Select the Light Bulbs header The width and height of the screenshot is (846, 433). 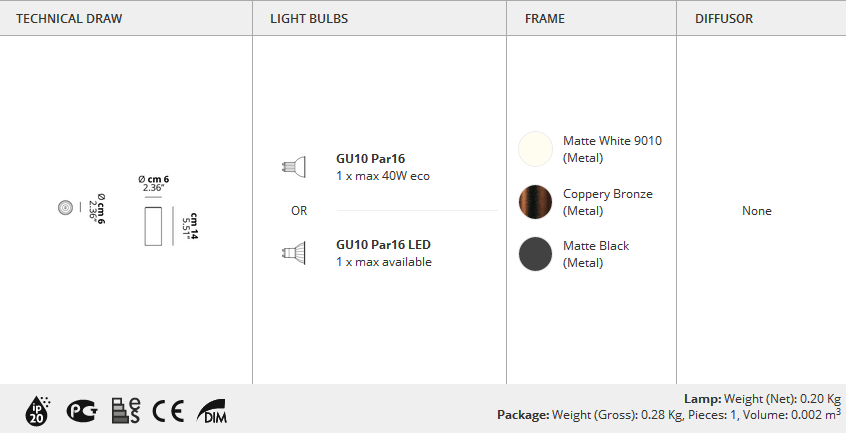309,18
